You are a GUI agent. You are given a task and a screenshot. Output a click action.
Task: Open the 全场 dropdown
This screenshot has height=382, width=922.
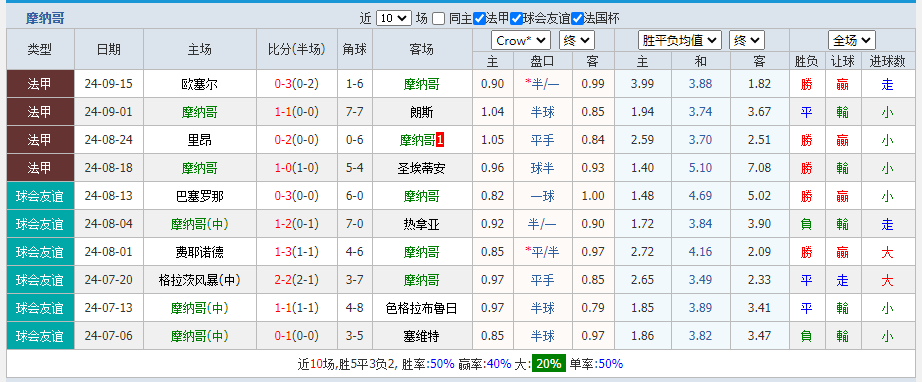[851, 41]
